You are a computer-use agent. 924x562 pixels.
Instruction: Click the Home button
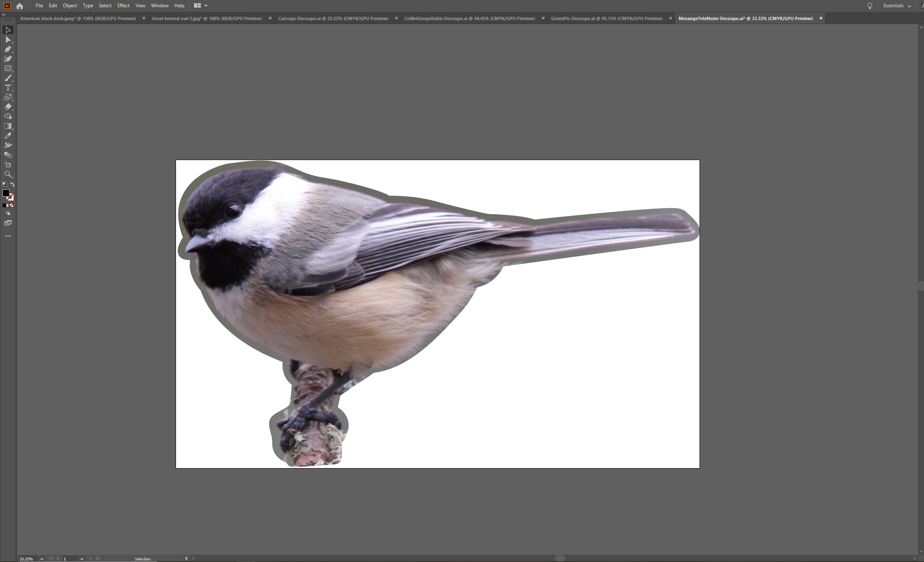[20, 6]
